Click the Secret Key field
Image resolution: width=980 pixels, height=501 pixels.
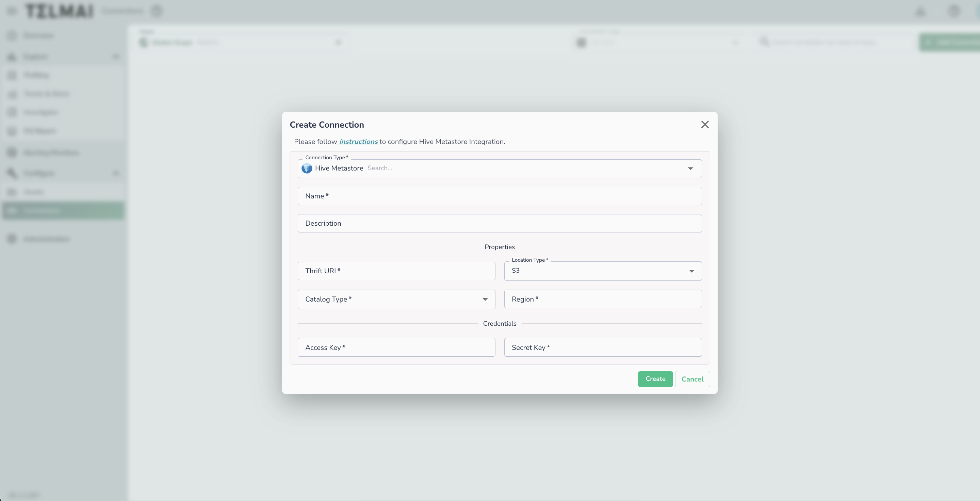click(603, 347)
